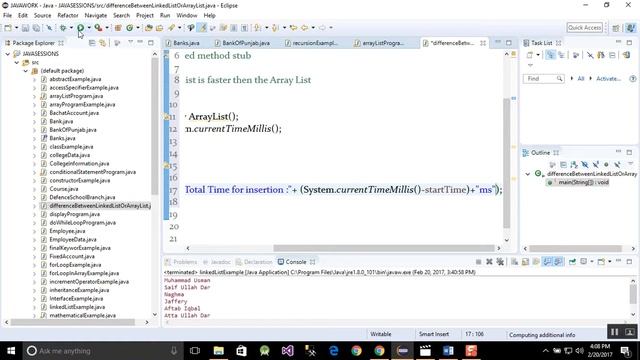This screenshot has width=640, height=360.
Task: Click the New Java Class icon
Action: pyautogui.click(x=129, y=28)
